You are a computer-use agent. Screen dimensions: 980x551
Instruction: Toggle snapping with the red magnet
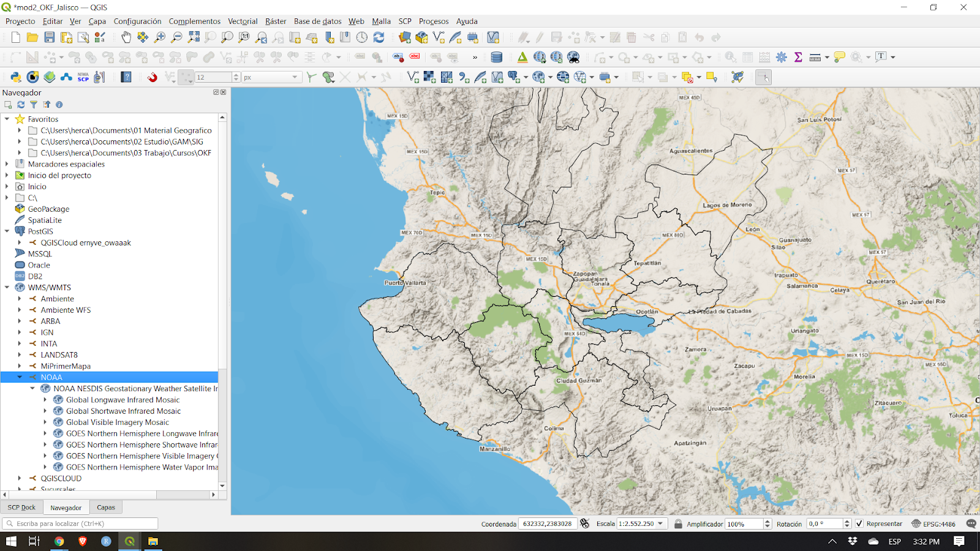(153, 77)
